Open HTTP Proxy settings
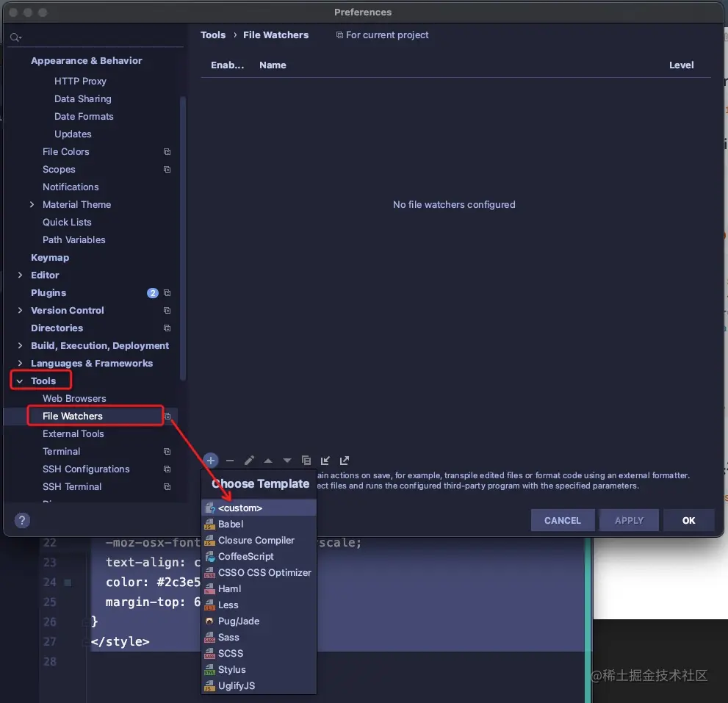Viewport: 728px width, 703px height. tap(80, 82)
